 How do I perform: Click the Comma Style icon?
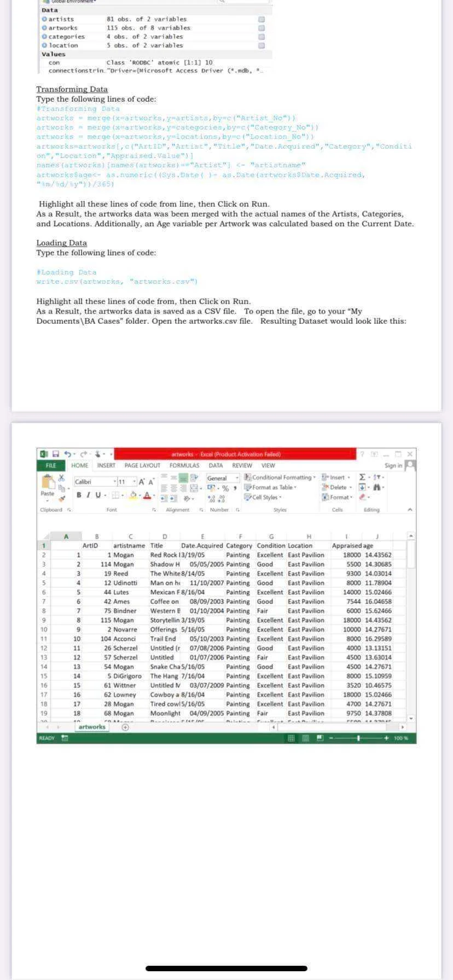[234, 488]
